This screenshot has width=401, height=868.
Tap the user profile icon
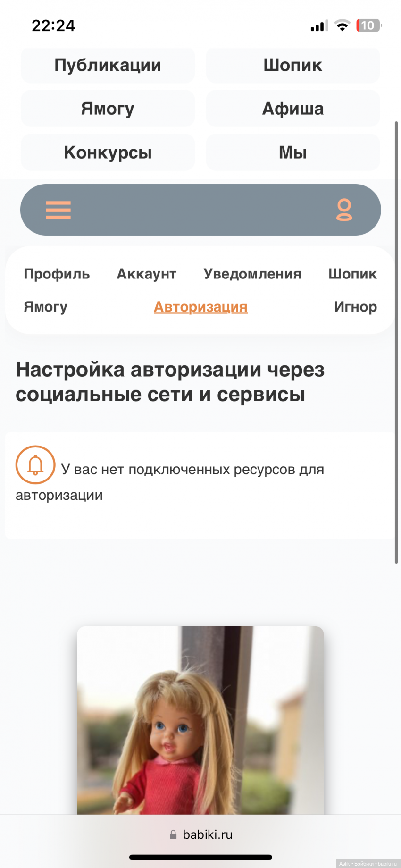344,210
